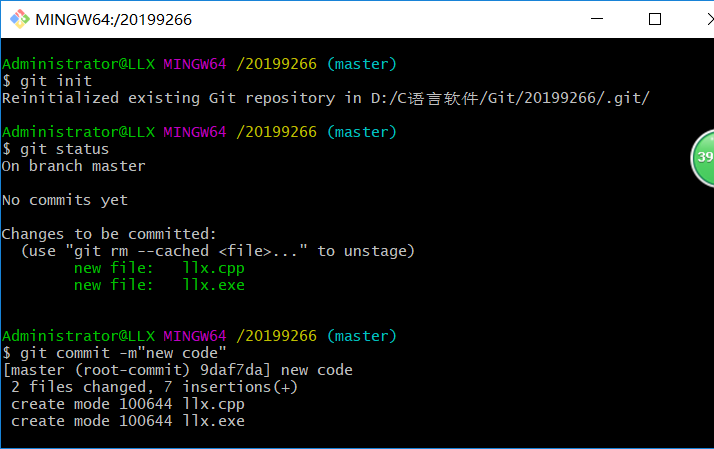Click the green 'new file: llx.cpp' entry
The height and width of the screenshot is (449, 714).
coord(159,268)
